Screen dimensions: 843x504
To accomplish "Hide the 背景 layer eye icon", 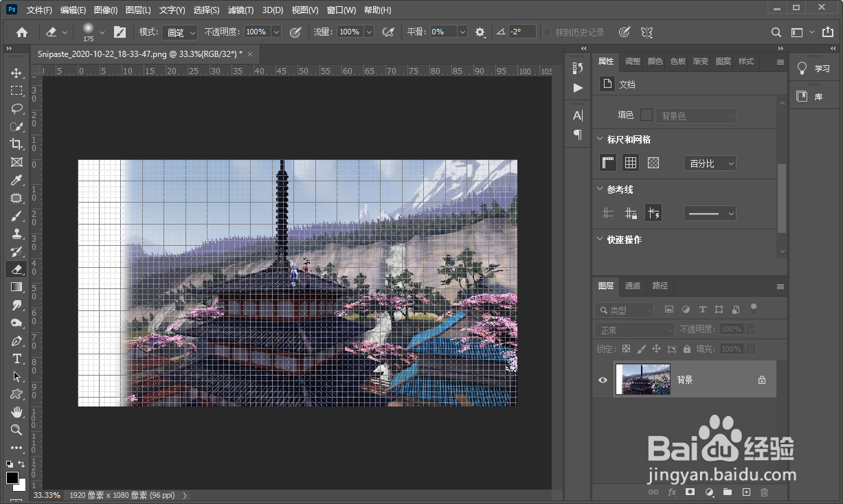I will [603, 379].
